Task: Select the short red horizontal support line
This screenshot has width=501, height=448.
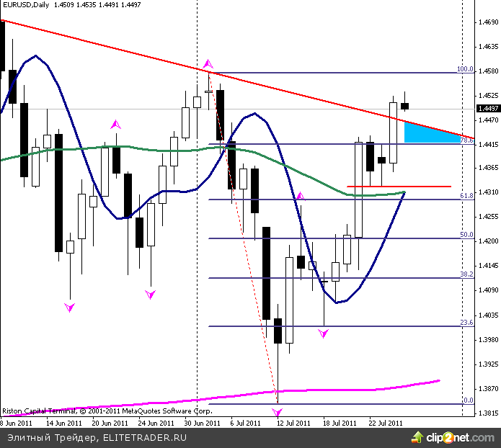Action: pyautogui.click(x=399, y=187)
